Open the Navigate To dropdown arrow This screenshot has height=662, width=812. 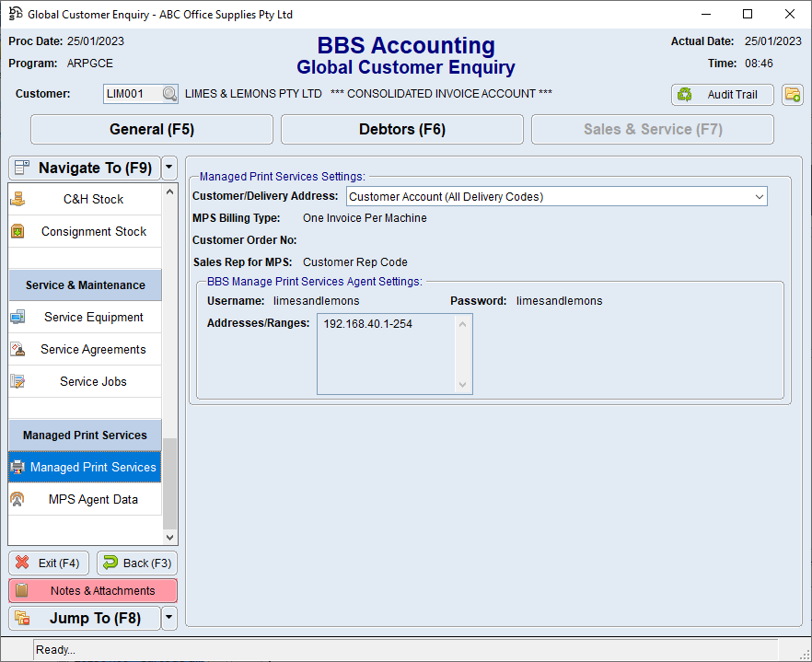[168, 168]
